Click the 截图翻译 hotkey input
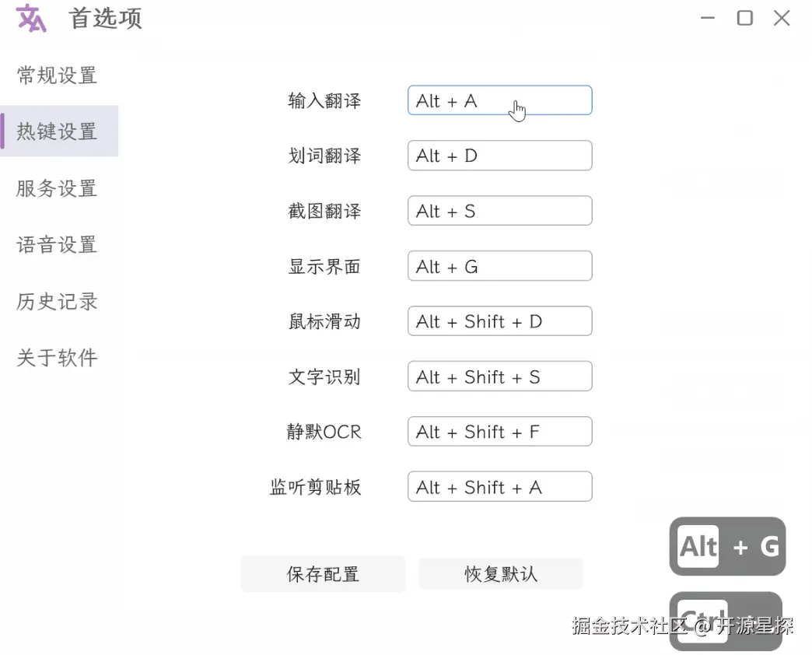The height and width of the screenshot is (655, 812). 499,211
